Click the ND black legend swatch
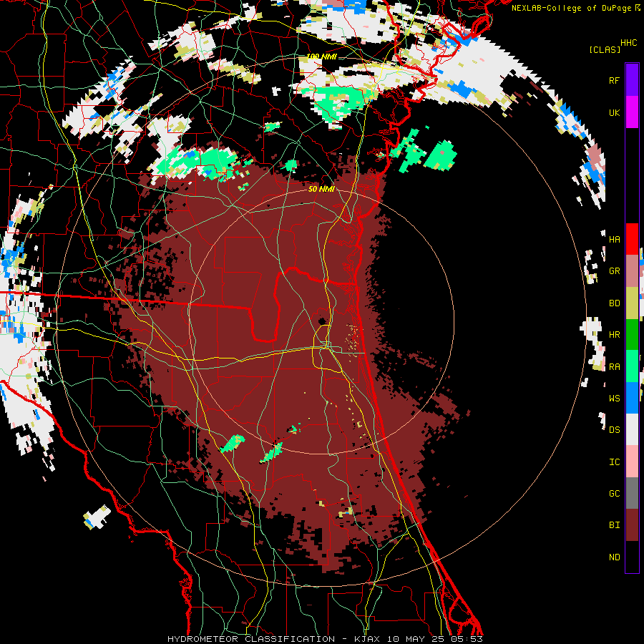 [632, 557]
